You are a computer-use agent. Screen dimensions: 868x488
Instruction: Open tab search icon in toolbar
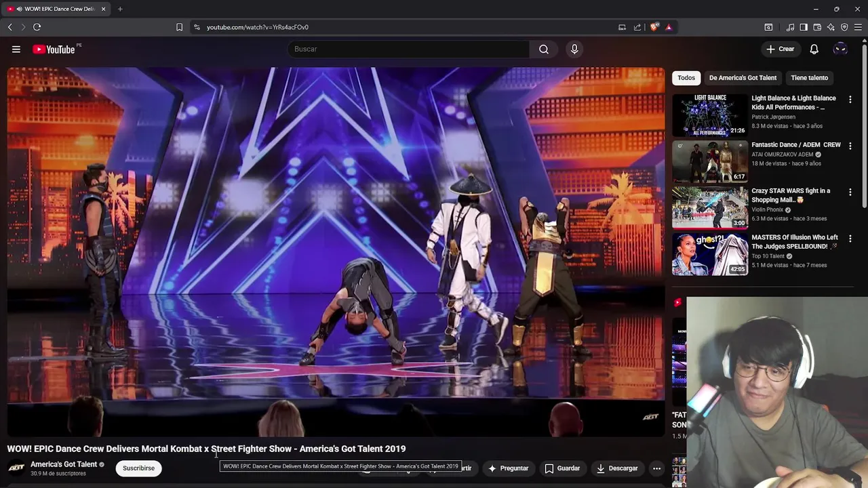[x=768, y=27]
